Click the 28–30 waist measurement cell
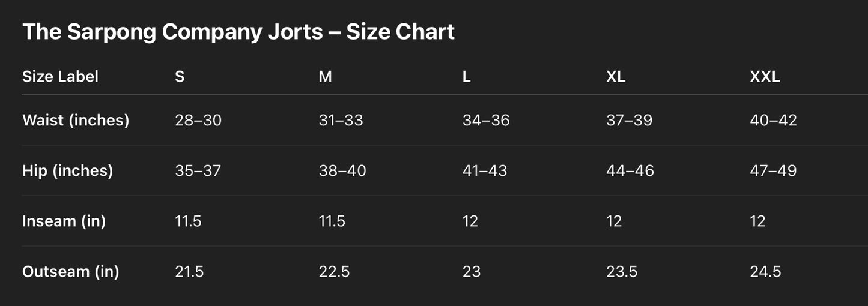868x306 pixels. tap(198, 120)
